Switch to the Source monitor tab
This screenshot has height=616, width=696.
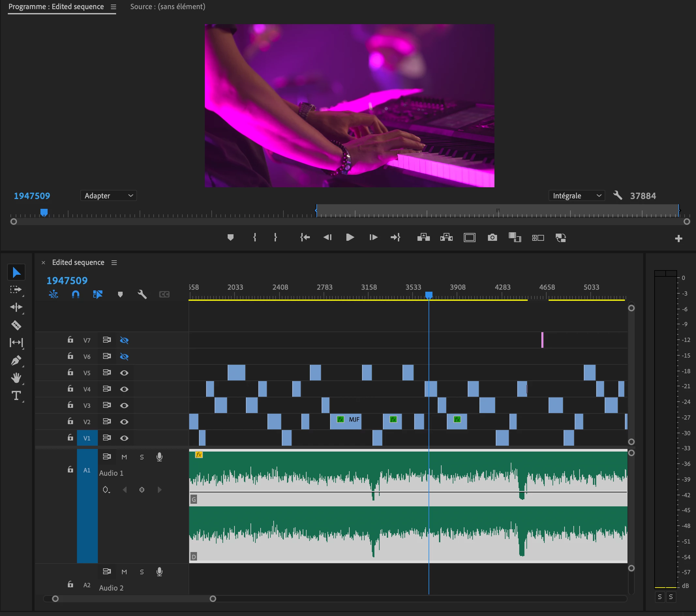coord(168,7)
